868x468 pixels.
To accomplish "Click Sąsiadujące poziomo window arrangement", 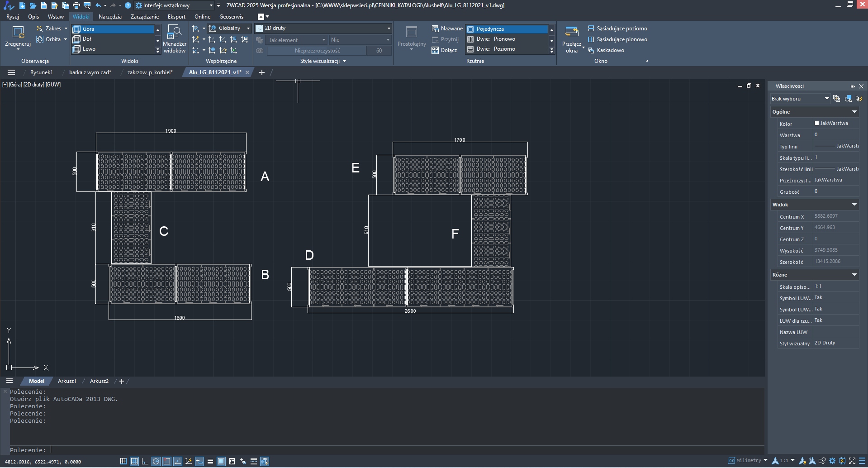I will 621,29.
